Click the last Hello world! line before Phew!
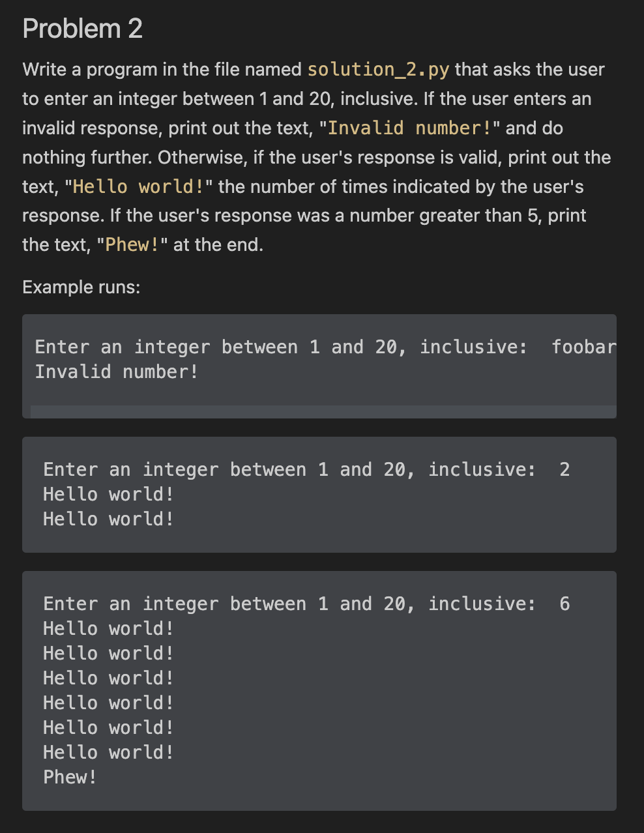644x833 pixels. [x=108, y=752]
